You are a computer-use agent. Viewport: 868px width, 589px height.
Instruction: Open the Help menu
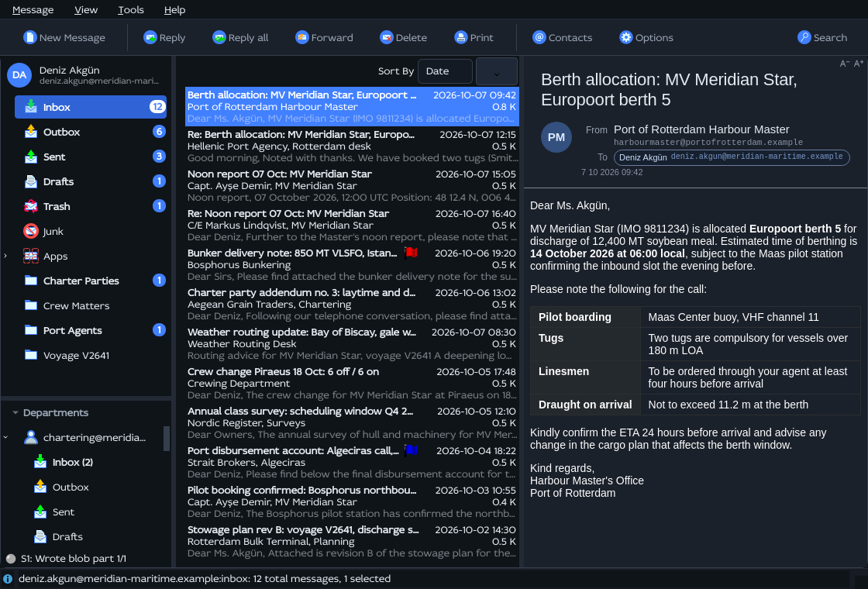tap(175, 10)
